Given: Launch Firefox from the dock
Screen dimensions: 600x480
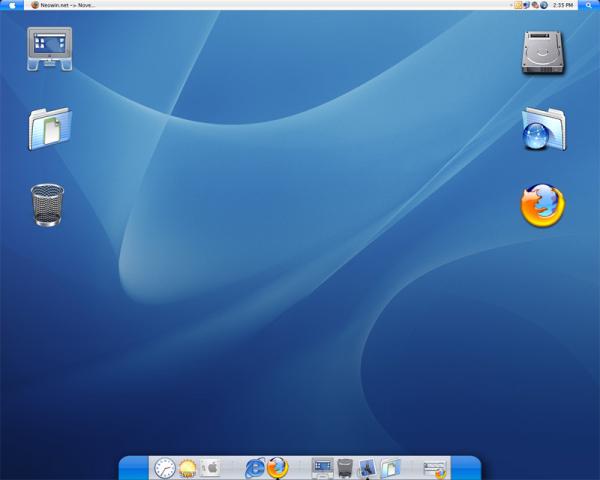Looking at the screenshot, I should (277, 467).
